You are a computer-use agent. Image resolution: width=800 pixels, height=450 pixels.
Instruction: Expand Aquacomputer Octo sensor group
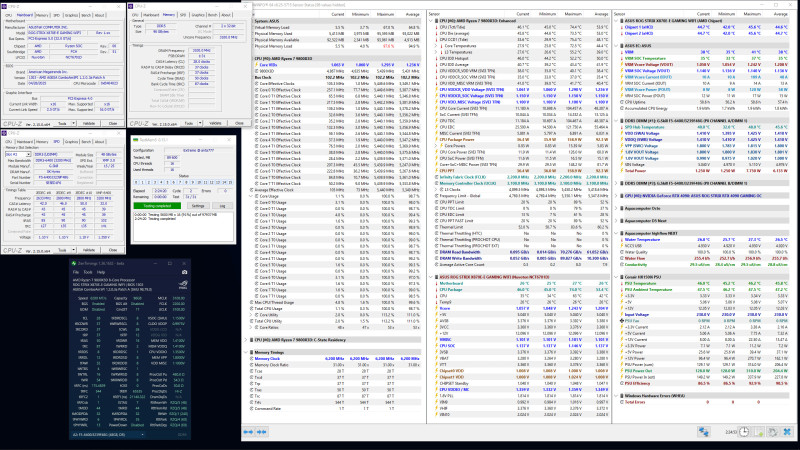point(616,208)
